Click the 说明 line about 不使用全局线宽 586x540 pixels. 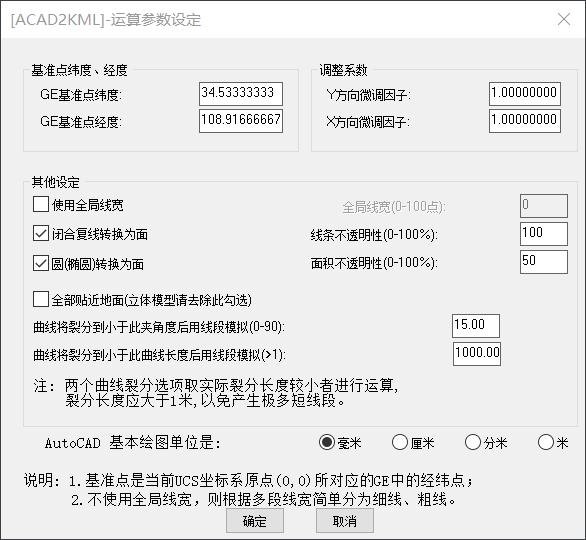pyautogui.click(x=264, y=499)
